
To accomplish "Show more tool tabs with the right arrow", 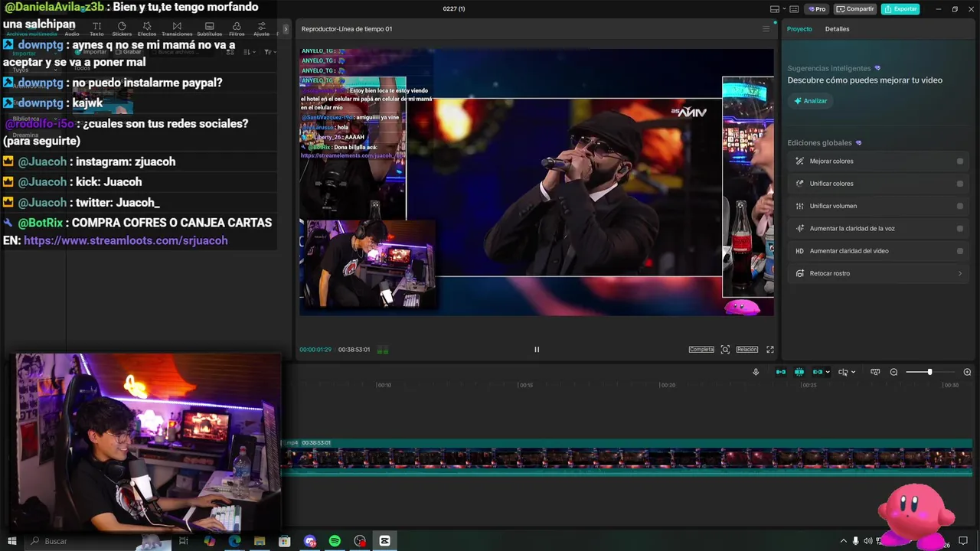I will tap(286, 29).
